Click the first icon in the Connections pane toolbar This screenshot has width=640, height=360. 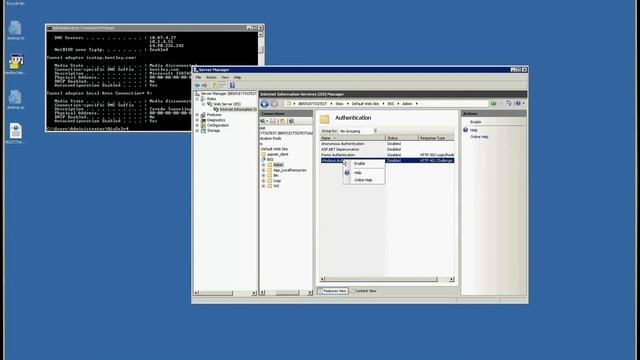pos(263,121)
